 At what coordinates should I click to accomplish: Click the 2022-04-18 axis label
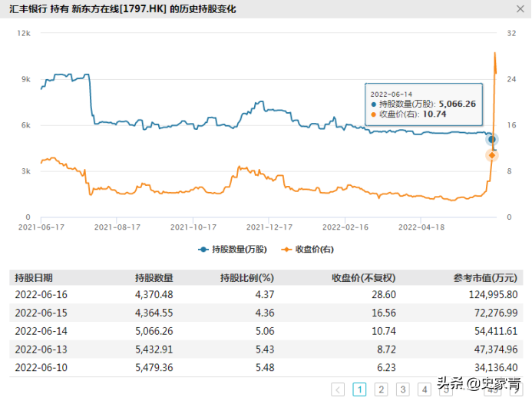tap(421, 227)
